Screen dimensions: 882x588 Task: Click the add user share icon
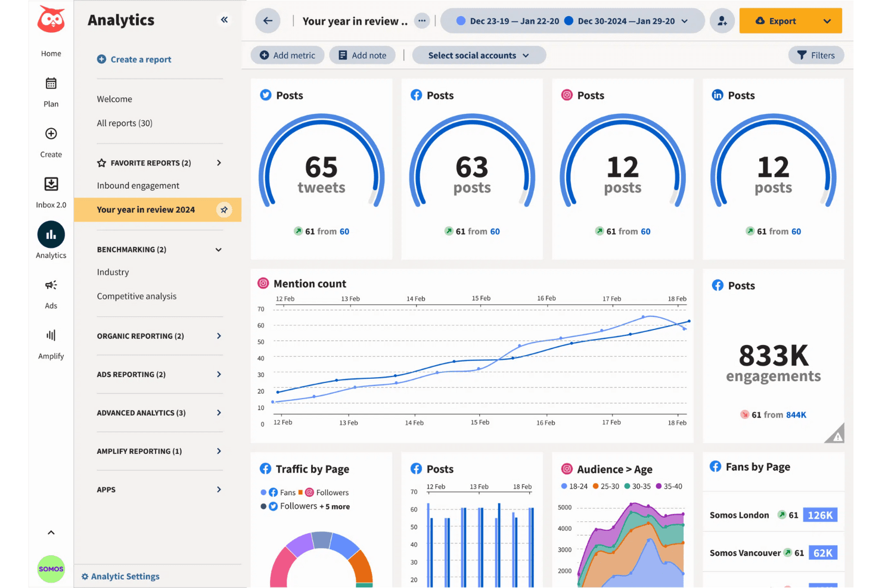[x=722, y=21]
